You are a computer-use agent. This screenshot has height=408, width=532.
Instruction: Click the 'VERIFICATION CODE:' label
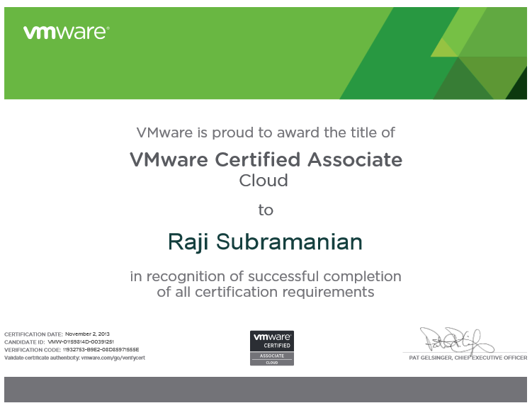click(x=32, y=350)
